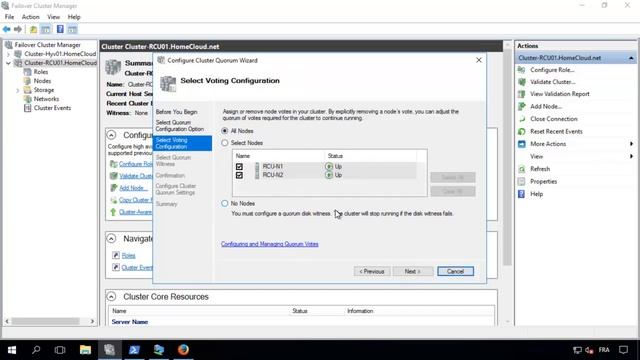Image resolution: width=640 pixels, height=360 pixels.
Task: Collapse Cluster Core Resources section
Action: (x=111, y=296)
